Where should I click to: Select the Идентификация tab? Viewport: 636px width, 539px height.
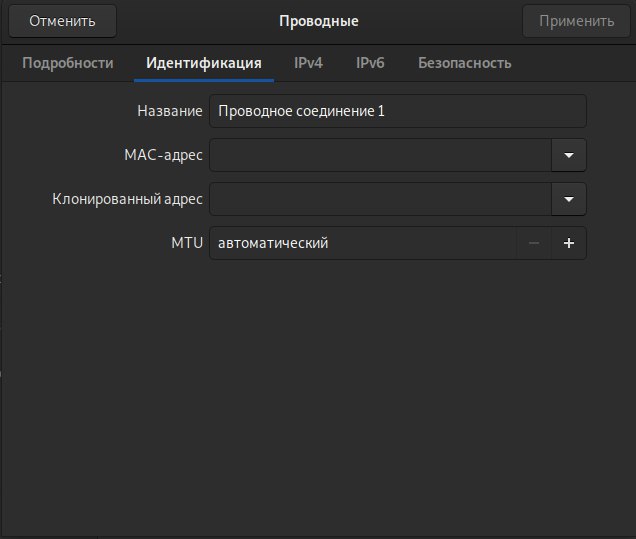(x=204, y=63)
